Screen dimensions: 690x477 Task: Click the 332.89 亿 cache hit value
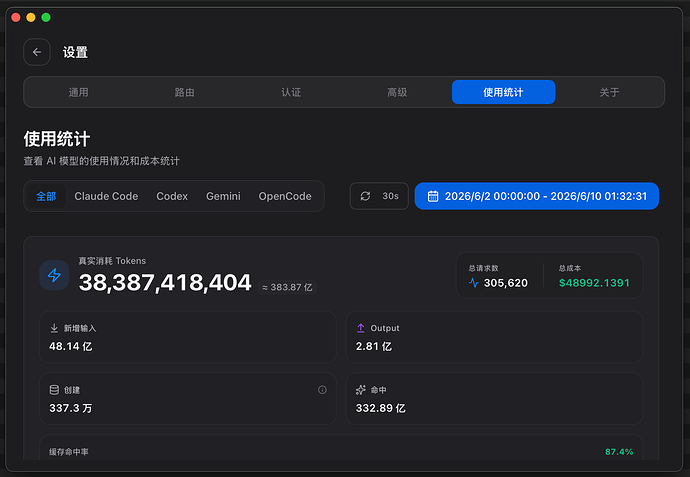coord(381,408)
